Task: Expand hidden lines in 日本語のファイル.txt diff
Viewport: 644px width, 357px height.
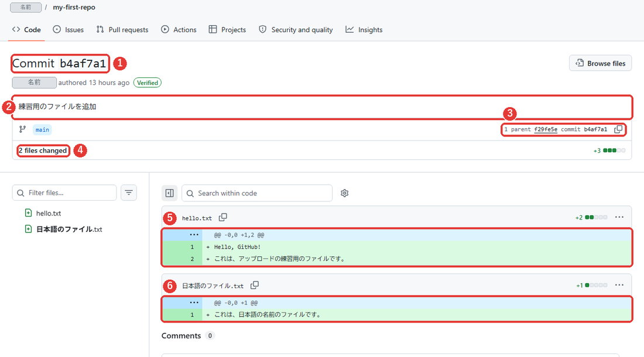Action: (194, 303)
